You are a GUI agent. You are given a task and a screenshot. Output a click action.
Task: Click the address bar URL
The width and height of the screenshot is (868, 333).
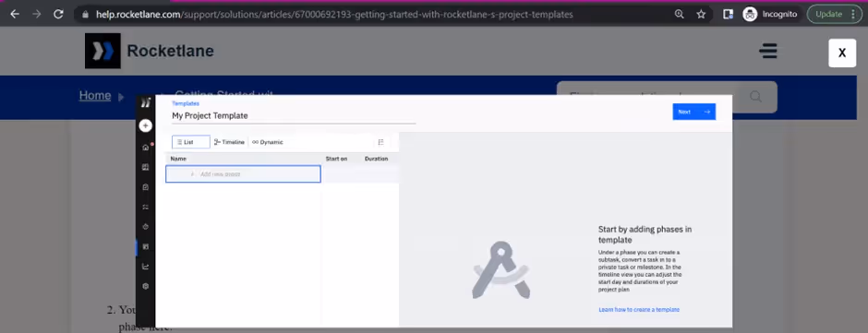[x=334, y=15]
